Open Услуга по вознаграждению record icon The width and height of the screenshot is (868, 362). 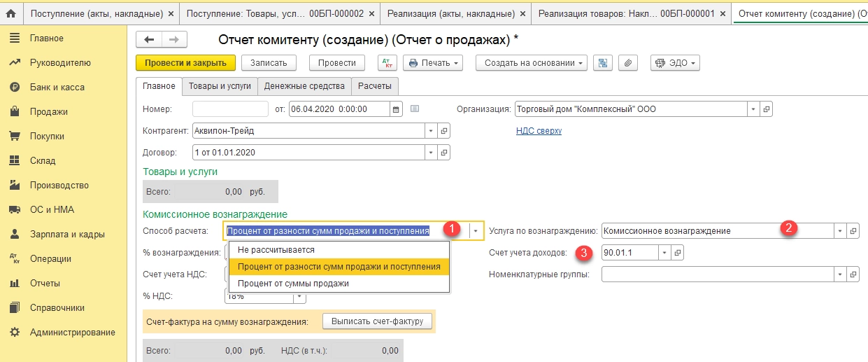pyautogui.click(x=853, y=230)
